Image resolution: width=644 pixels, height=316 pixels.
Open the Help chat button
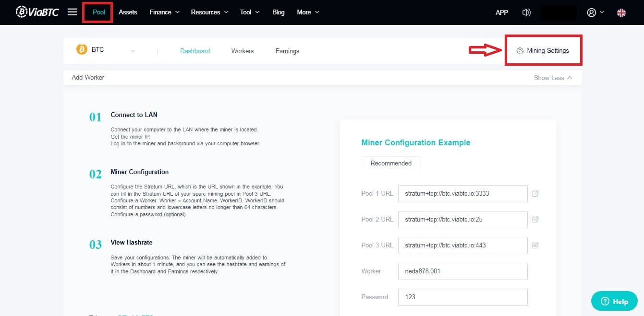click(614, 301)
